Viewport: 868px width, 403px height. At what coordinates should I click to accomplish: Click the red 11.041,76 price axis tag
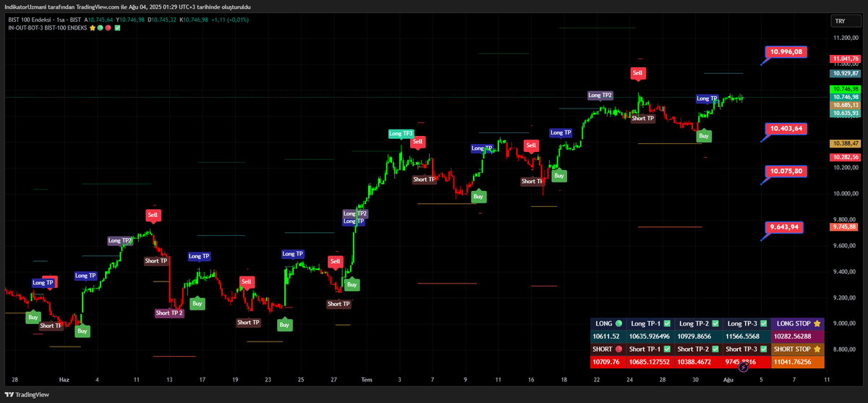tap(846, 59)
